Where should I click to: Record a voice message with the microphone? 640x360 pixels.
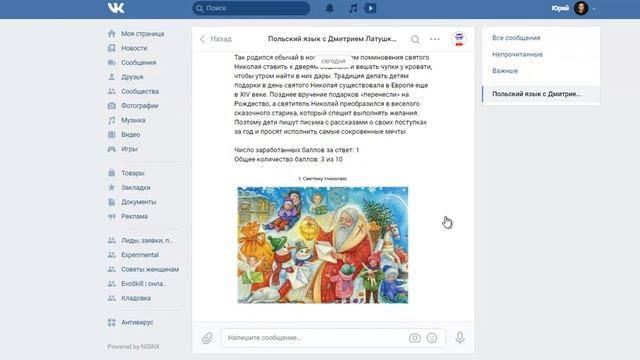tap(460, 338)
